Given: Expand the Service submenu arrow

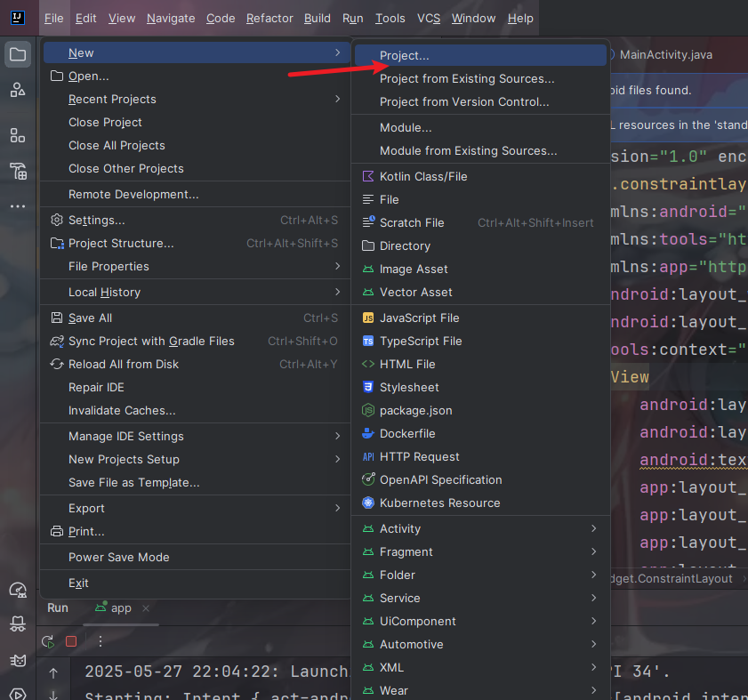Looking at the screenshot, I should click(594, 598).
